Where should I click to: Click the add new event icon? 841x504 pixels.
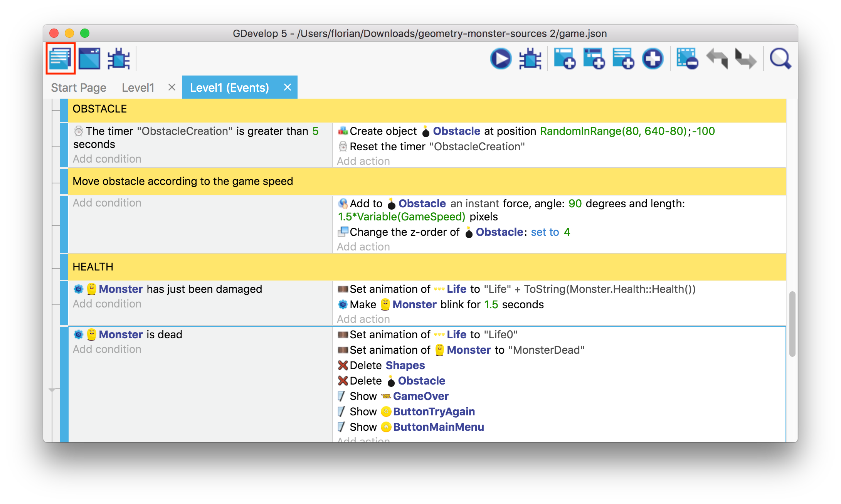[x=564, y=59]
